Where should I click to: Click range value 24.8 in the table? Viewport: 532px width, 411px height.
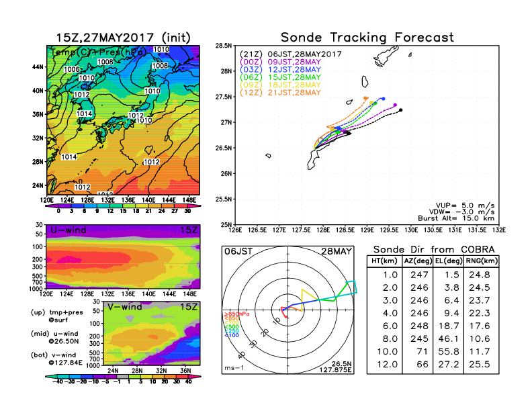(x=480, y=275)
